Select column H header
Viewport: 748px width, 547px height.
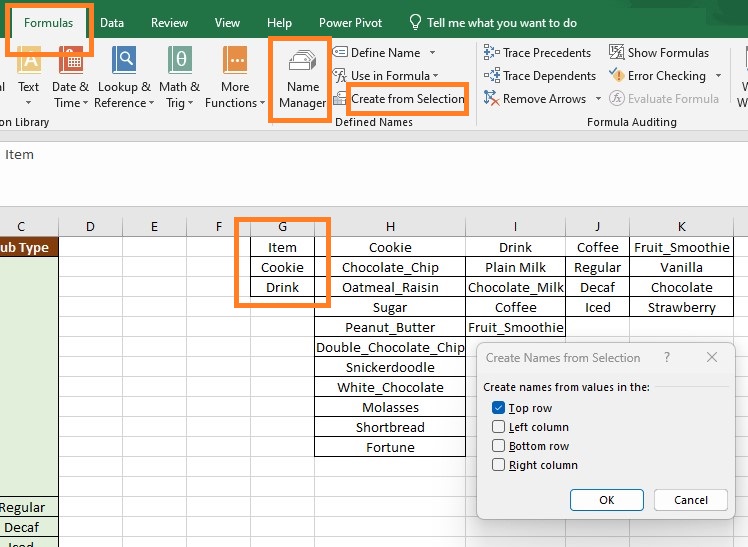390,227
